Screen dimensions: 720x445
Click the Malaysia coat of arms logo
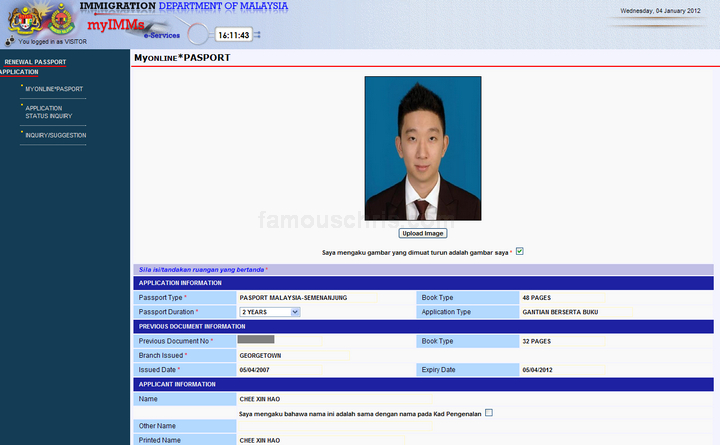(25, 19)
